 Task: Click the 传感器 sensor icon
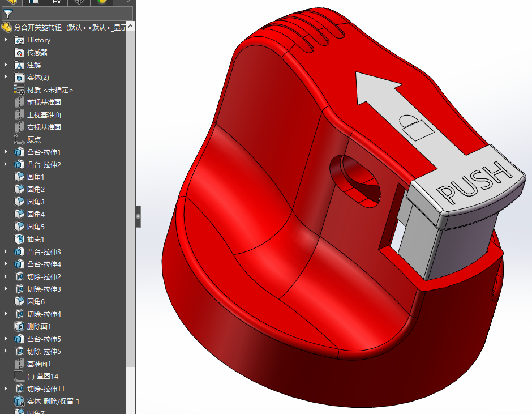[x=19, y=53]
